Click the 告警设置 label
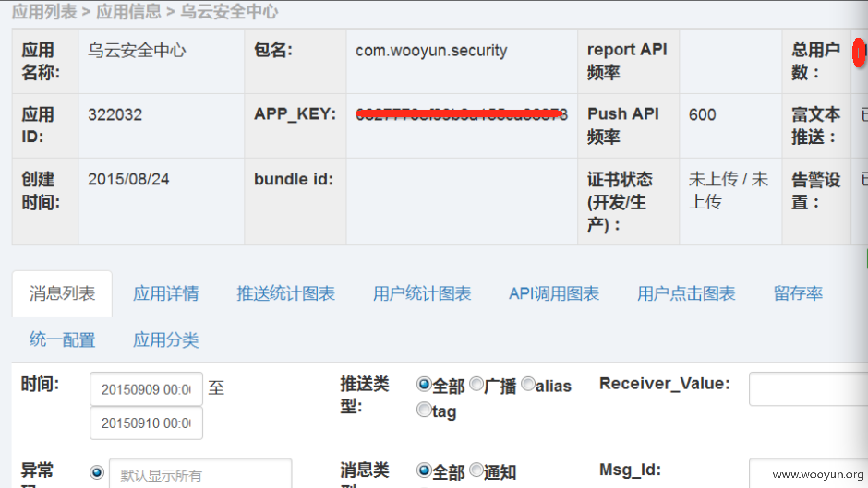The width and height of the screenshot is (868, 488). tap(816, 190)
